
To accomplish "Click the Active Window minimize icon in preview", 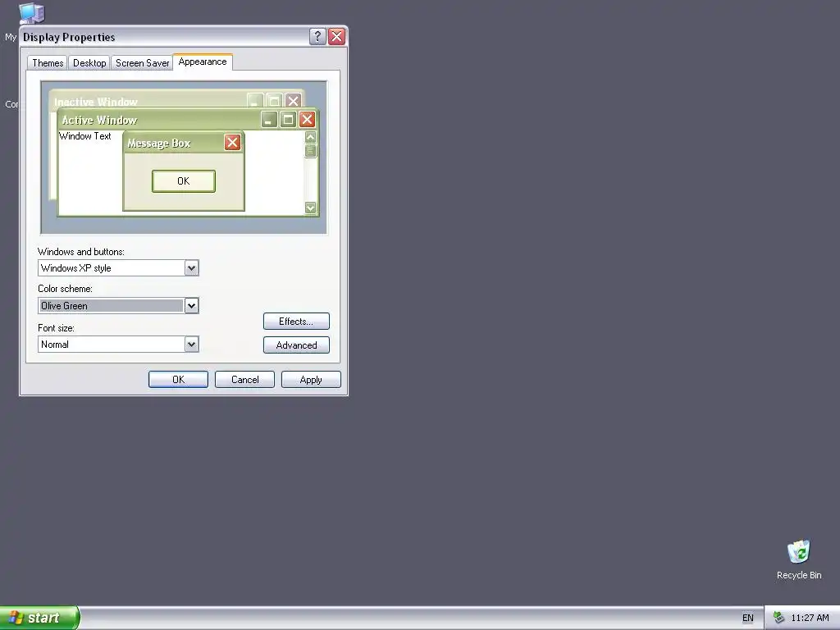I will pos(269,119).
